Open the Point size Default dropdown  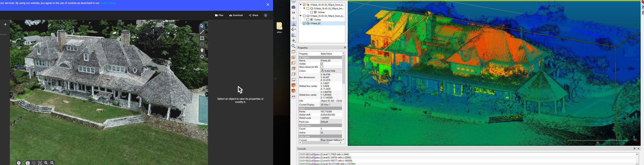(331, 122)
